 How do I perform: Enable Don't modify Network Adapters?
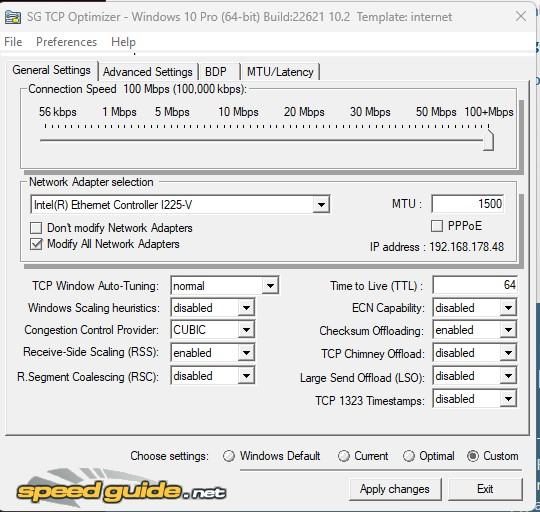pos(36,228)
